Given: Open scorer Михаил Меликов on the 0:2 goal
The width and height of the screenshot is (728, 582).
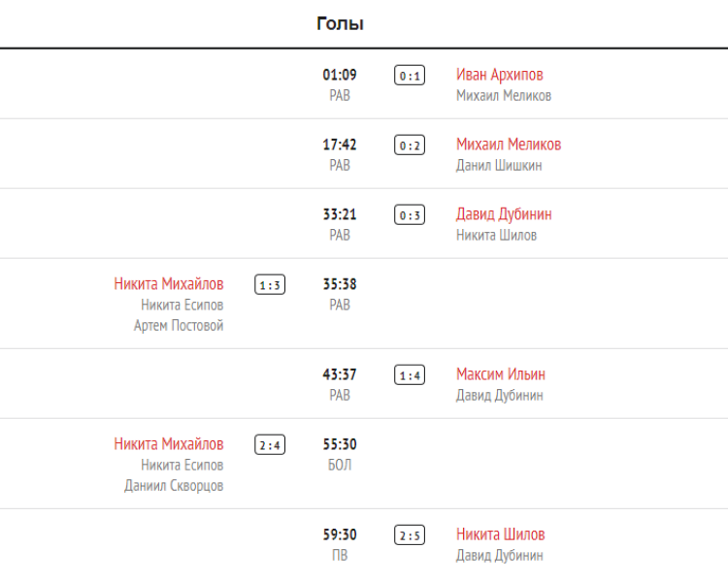Looking at the screenshot, I should pos(508,145).
